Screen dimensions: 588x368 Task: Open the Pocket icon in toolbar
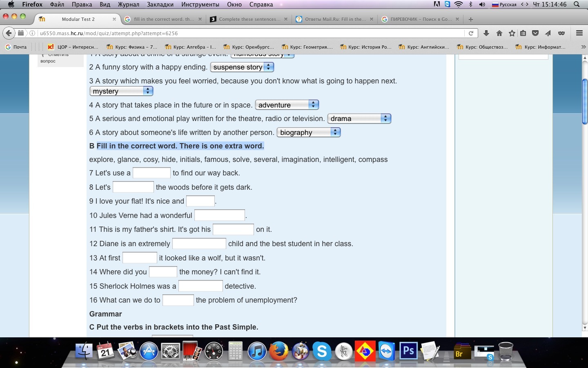[535, 33]
